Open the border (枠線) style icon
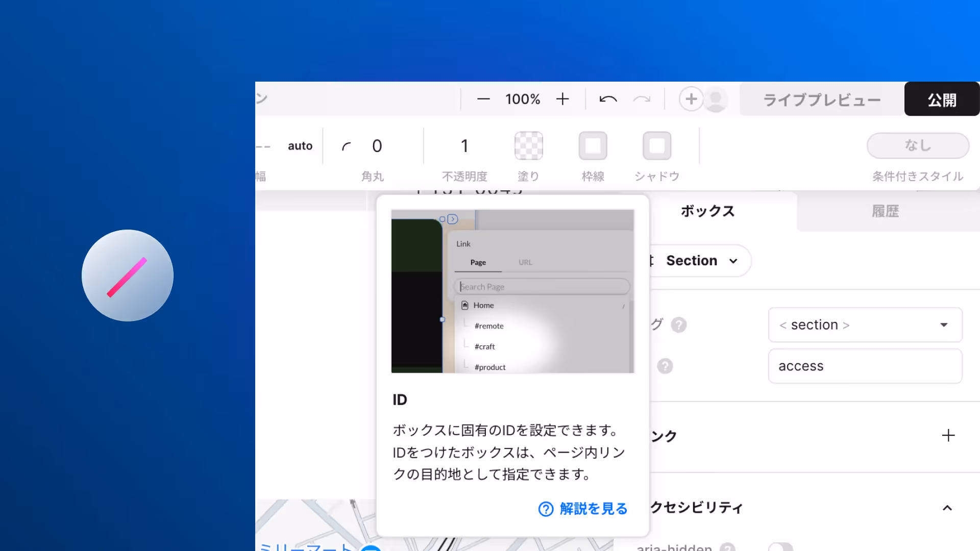This screenshot has width=980, height=551. point(593,146)
